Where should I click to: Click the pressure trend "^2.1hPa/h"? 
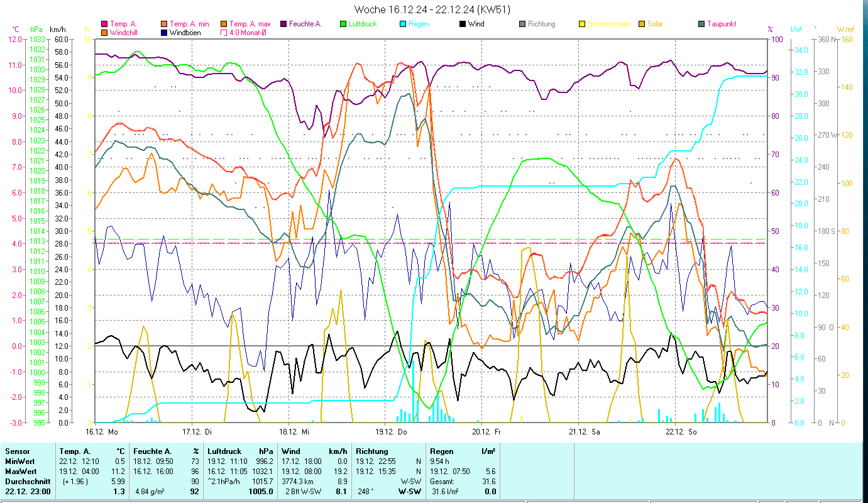pyautogui.click(x=225, y=482)
